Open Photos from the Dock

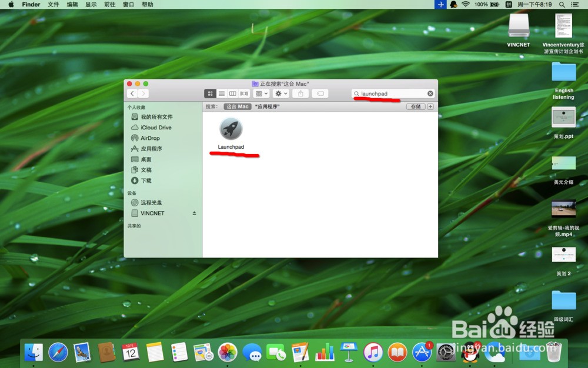(228, 352)
